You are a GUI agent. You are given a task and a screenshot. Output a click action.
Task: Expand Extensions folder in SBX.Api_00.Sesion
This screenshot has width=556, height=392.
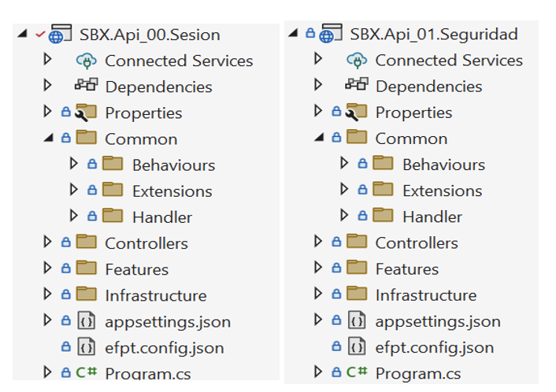(x=74, y=190)
